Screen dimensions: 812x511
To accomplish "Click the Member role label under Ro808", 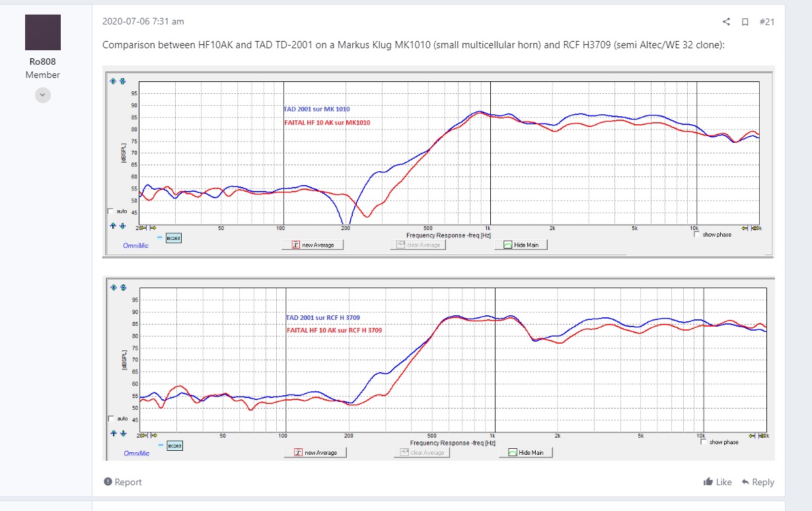I will click(43, 75).
